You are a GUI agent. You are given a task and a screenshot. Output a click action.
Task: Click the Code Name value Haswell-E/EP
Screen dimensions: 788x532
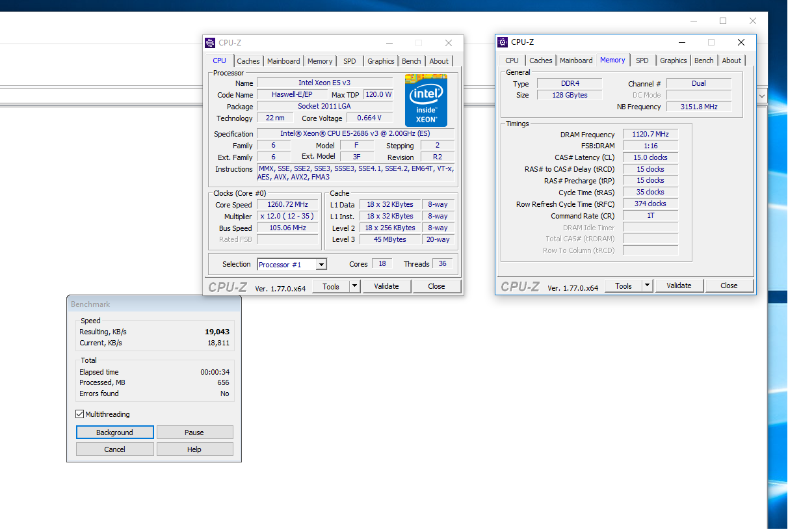point(292,94)
